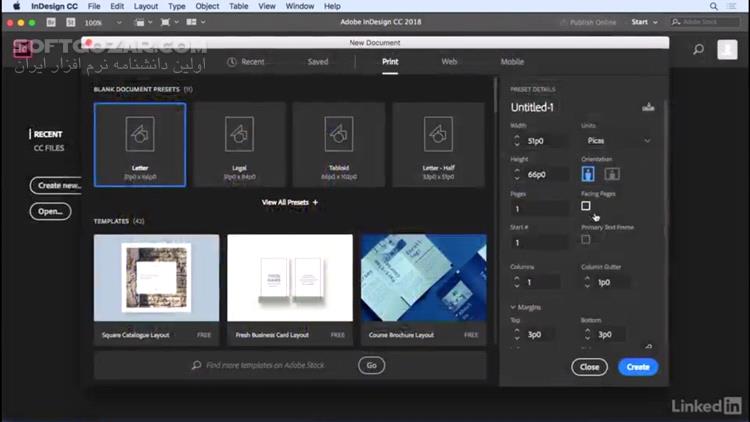Click the Bottom margin value 3p0
The image size is (750, 422).
coord(610,334)
